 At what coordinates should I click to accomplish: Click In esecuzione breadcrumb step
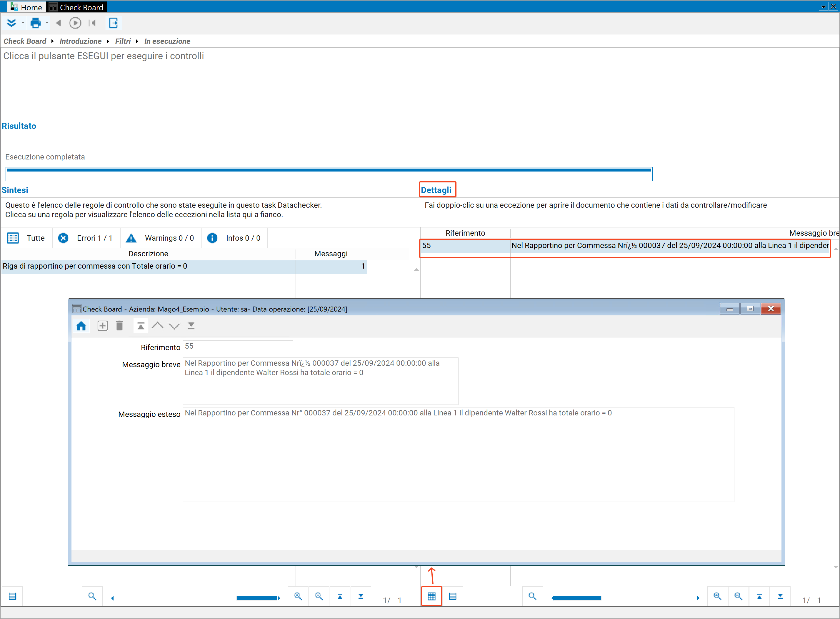167,41
